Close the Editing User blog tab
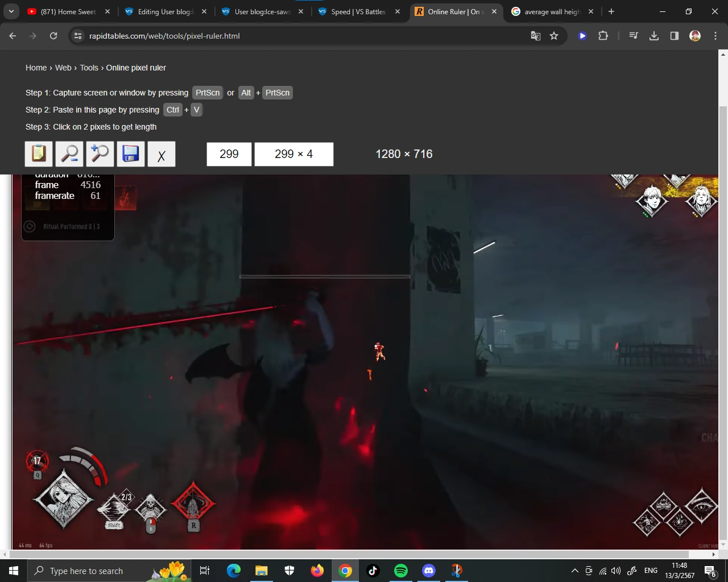This screenshot has height=582, width=728. click(x=204, y=11)
